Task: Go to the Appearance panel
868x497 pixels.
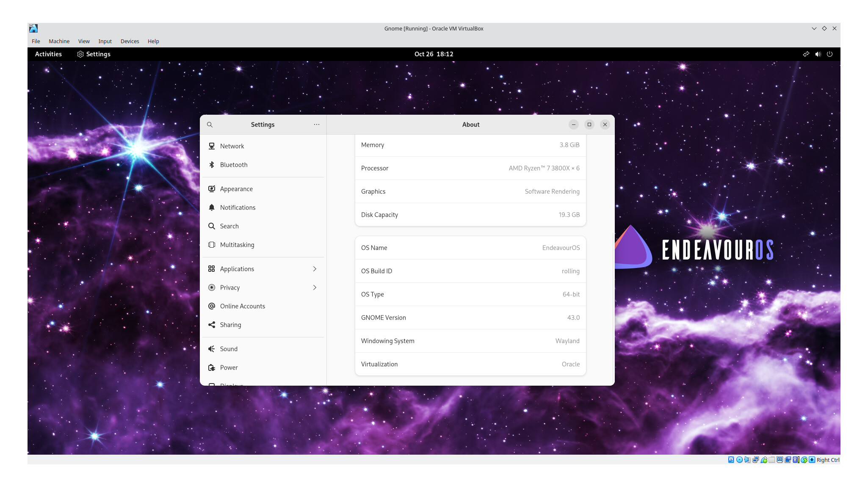Action: pos(263,189)
